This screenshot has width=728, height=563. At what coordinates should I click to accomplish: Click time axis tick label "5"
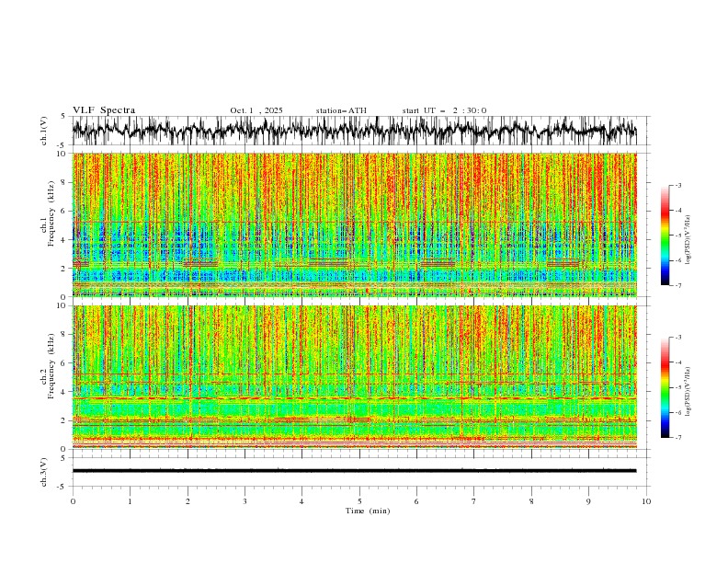coord(359,501)
